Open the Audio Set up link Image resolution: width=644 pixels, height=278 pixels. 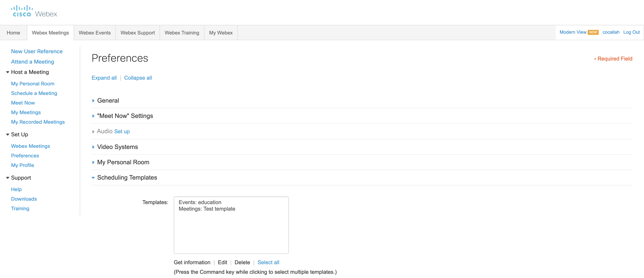coord(122,131)
